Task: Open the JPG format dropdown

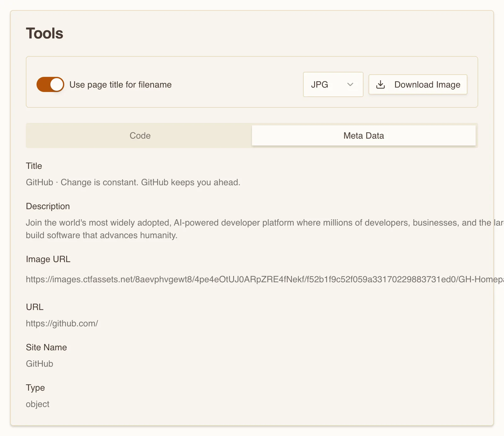Action: [x=333, y=84]
